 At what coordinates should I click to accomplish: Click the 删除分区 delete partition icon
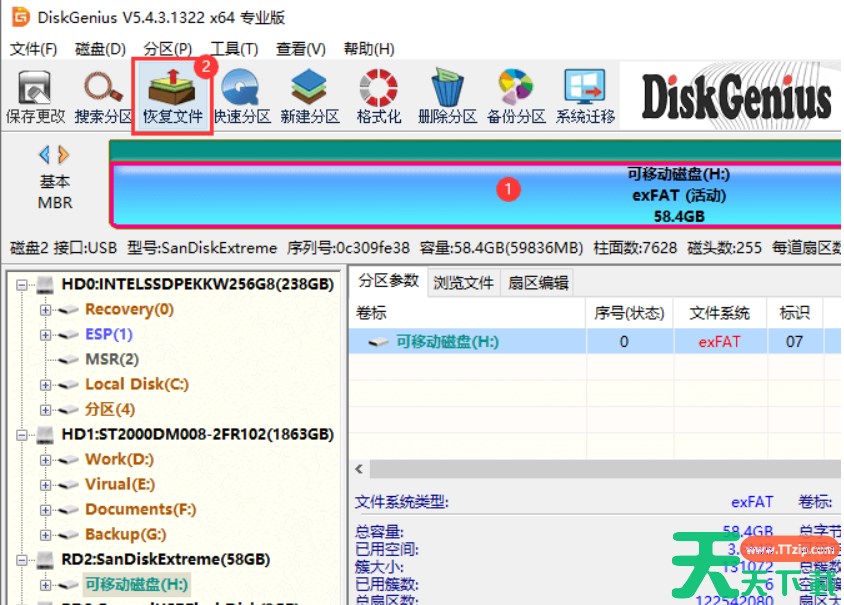(x=447, y=97)
